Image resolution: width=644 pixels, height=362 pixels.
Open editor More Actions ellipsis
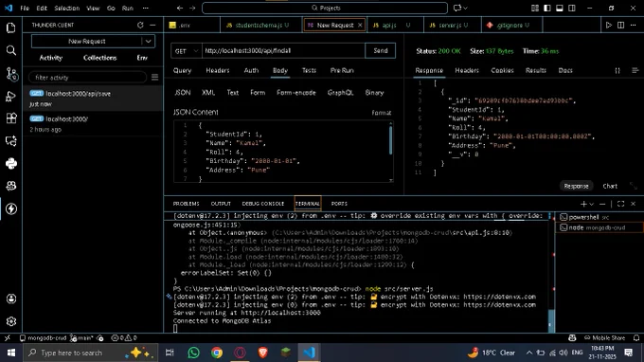point(633,25)
